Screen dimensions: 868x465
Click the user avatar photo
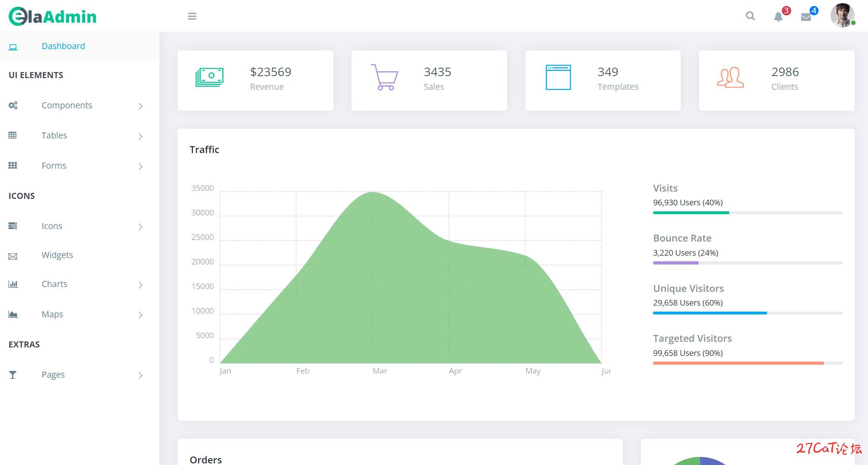842,15
